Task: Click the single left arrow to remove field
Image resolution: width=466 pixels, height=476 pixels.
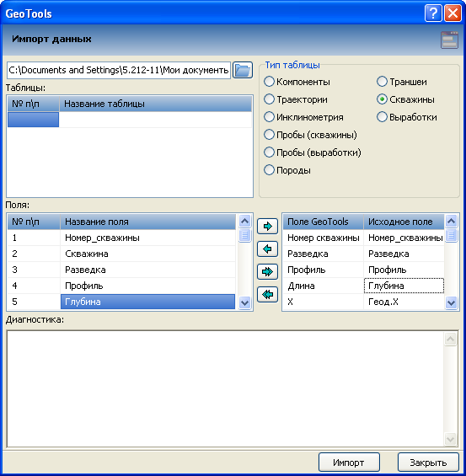Action: [x=267, y=249]
